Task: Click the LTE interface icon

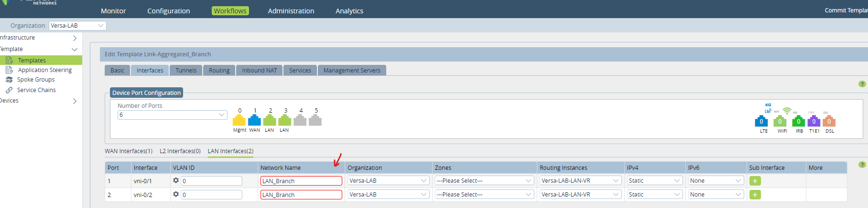Action: click(x=761, y=121)
